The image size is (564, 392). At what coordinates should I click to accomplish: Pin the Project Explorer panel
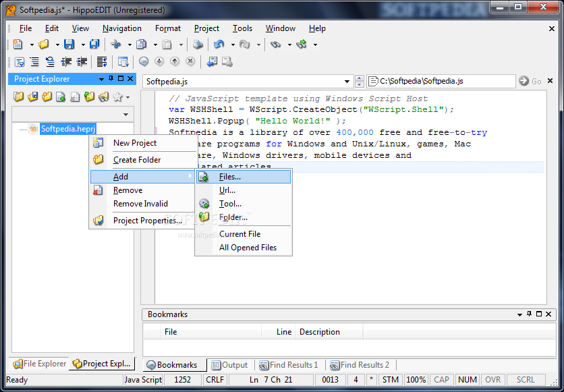click(x=111, y=79)
